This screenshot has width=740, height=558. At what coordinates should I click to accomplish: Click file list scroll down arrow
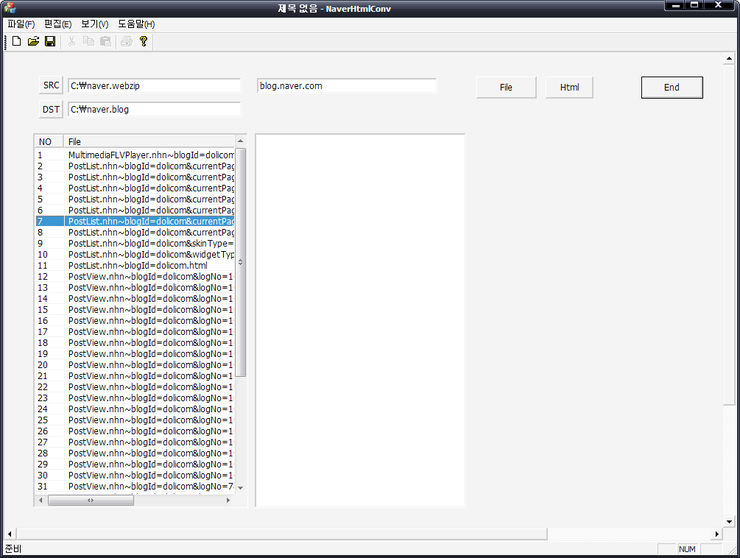(240, 488)
